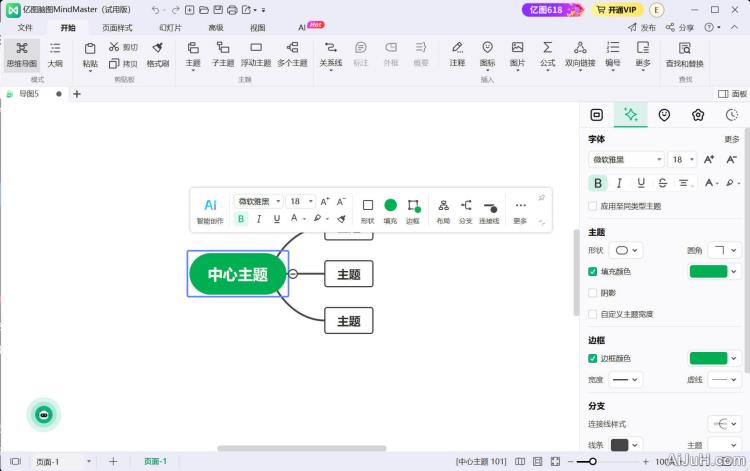The height and width of the screenshot is (471, 750).
Task: Toggle the 面板 panel button
Action: point(732,94)
